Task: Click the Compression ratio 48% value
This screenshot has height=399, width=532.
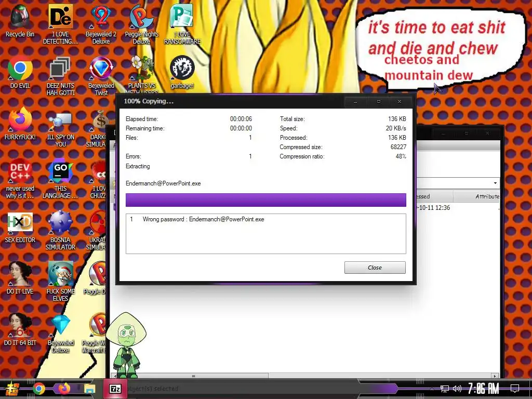Action: pyautogui.click(x=401, y=156)
